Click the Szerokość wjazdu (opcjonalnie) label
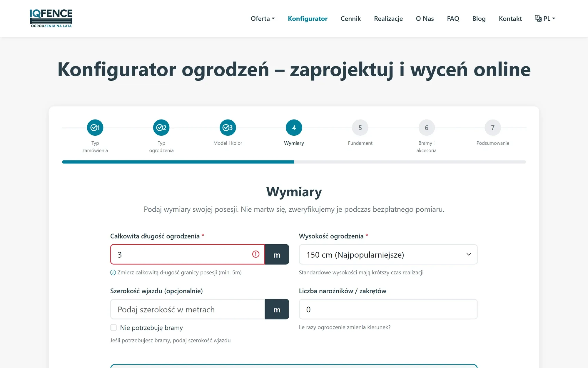588x368 pixels. click(156, 291)
